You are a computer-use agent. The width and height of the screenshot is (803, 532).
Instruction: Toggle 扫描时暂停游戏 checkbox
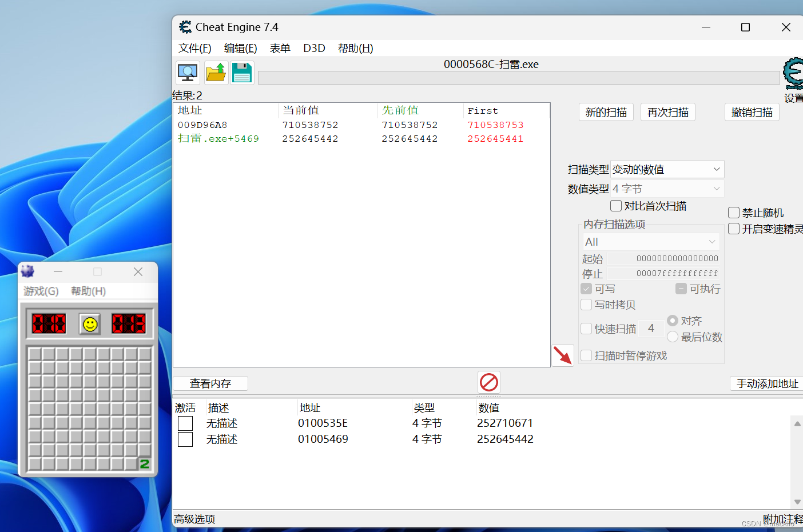tap(586, 355)
